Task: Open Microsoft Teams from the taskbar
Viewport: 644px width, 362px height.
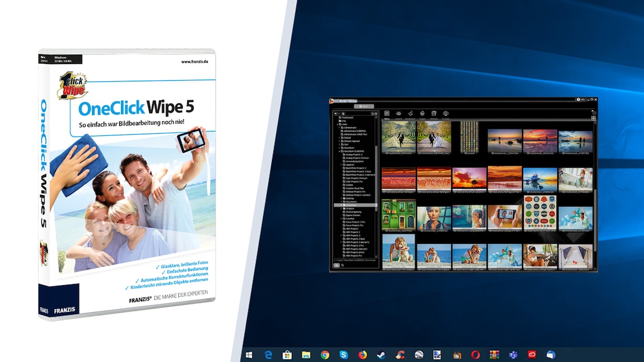Action: [513, 355]
